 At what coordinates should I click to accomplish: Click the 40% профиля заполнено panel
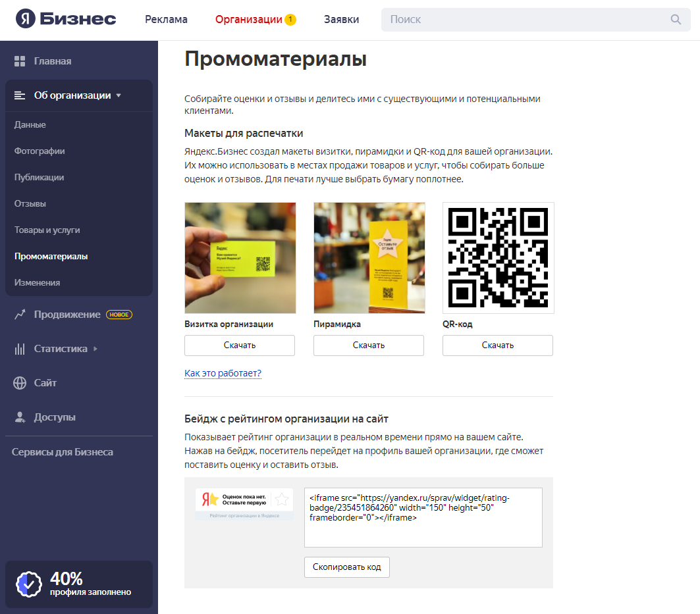[79, 584]
